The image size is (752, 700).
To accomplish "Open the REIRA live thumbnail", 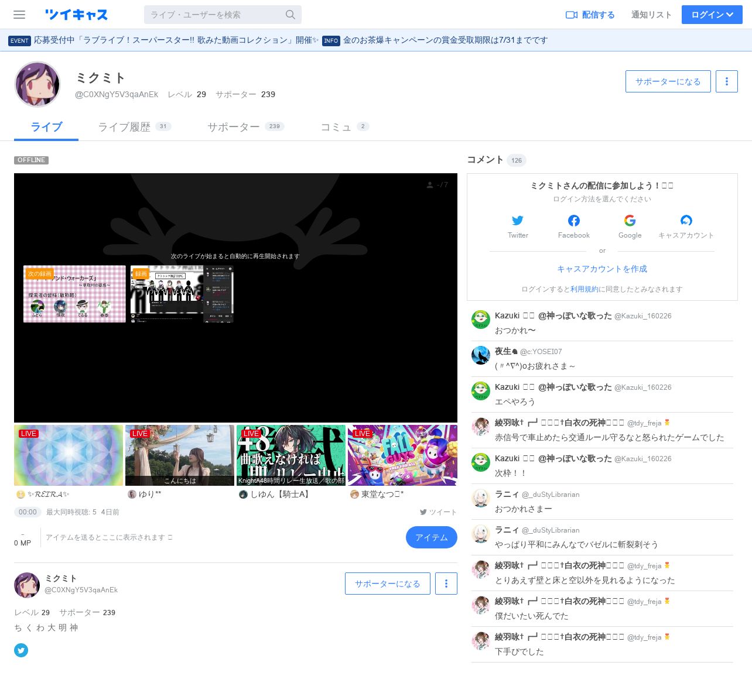I will 69,455.
